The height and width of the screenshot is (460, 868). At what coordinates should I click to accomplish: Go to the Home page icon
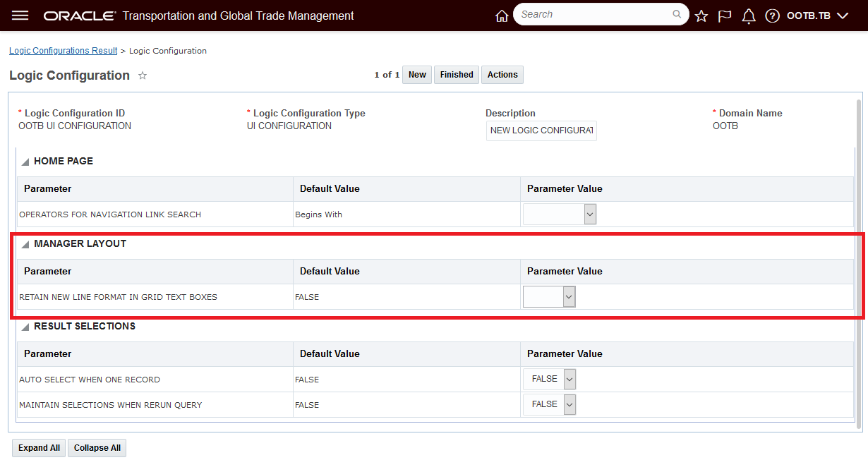tap(502, 16)
